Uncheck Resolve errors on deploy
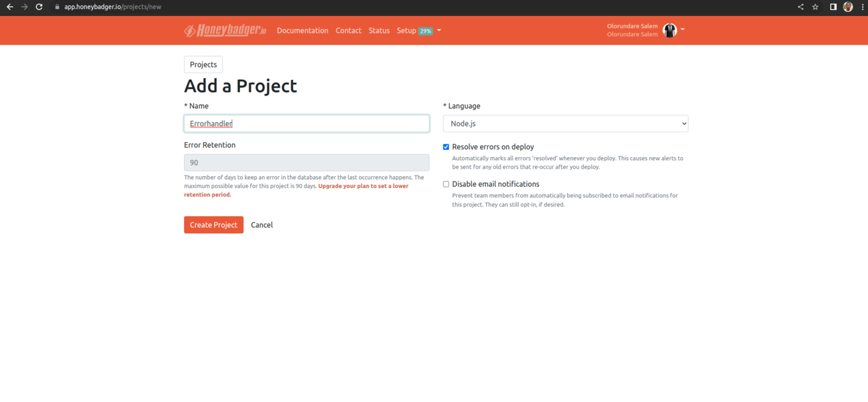This screenshot has width=868, height=402. 445,146
